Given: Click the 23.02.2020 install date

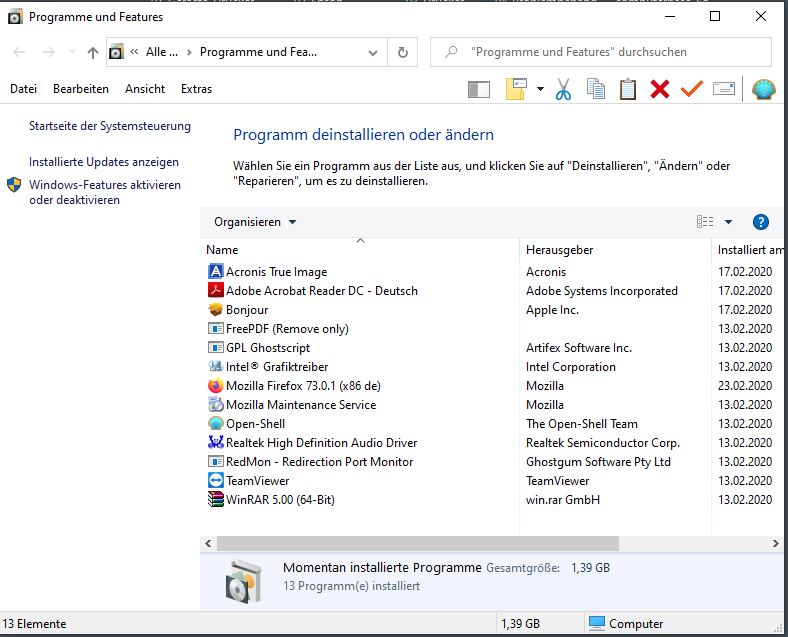Looking at the screenshot, I should 745,385.
